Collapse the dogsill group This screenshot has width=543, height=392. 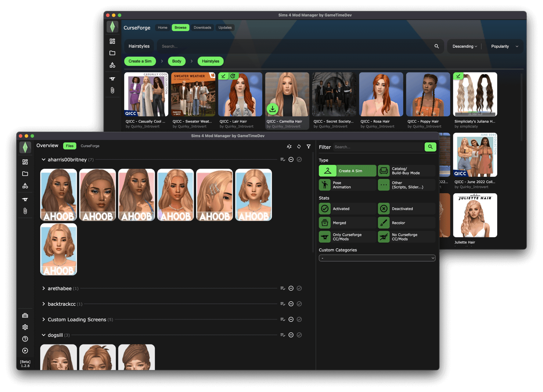[x=44, y=335]
